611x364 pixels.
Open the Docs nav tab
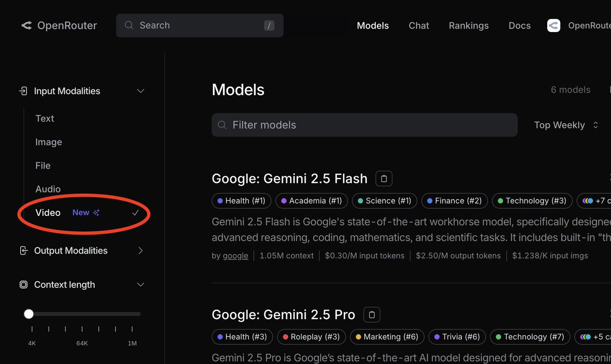pyautogui.click(x=519, y=25)
